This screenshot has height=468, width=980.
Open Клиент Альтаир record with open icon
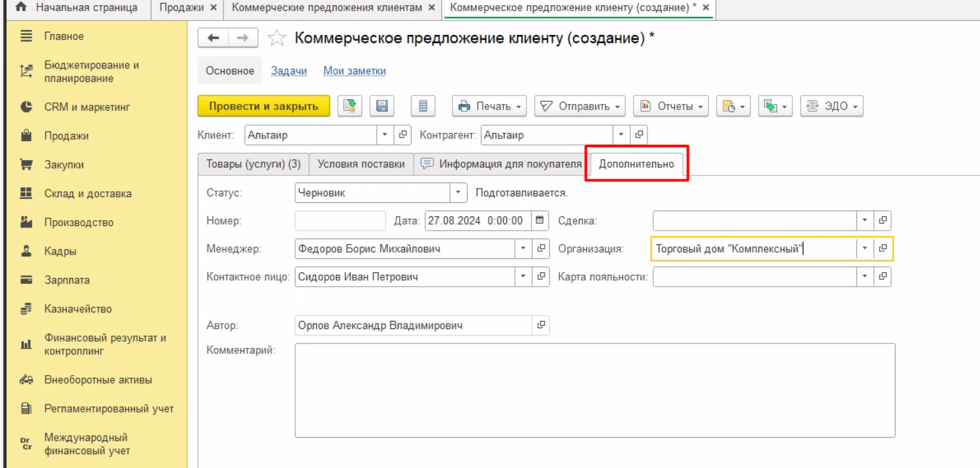pyautogui.click(x=403, y=135)
